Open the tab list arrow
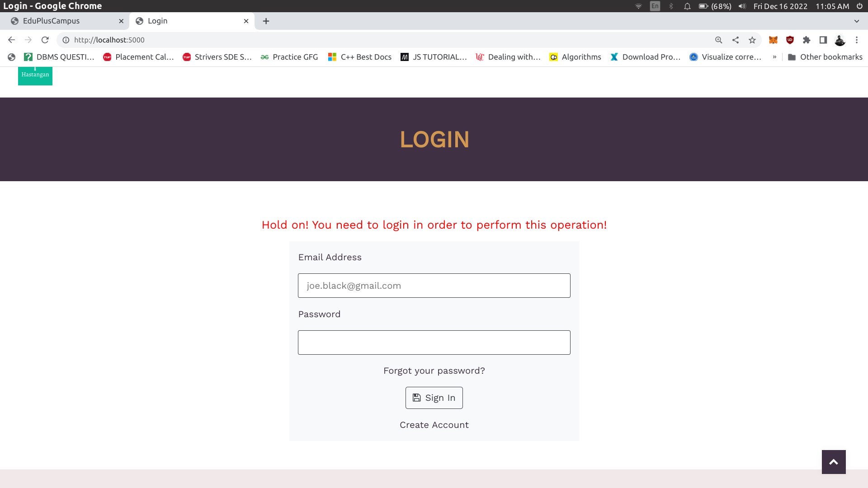 click(857, 21)
